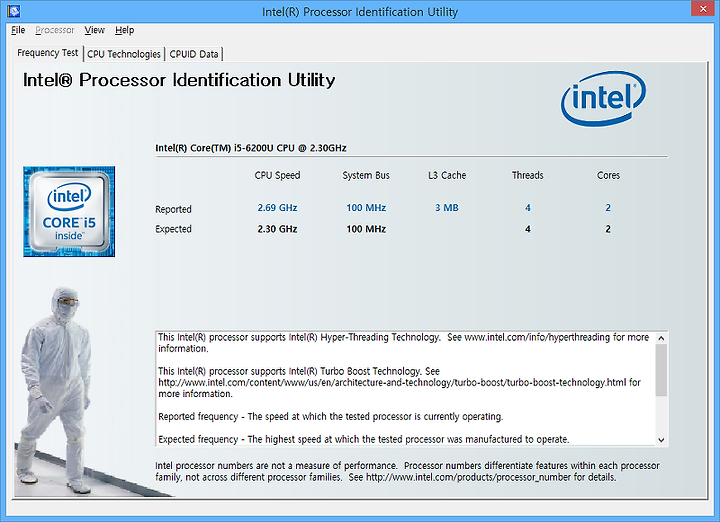The image size is (720, 522).
Task: Switch to the CPUID Data tab
Action: (194, 54)
